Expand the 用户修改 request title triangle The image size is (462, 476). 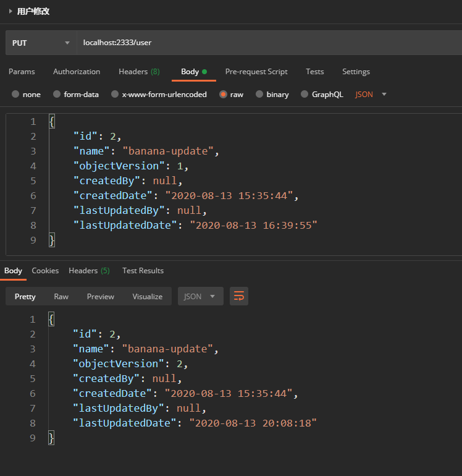click(x=10, y=11)
